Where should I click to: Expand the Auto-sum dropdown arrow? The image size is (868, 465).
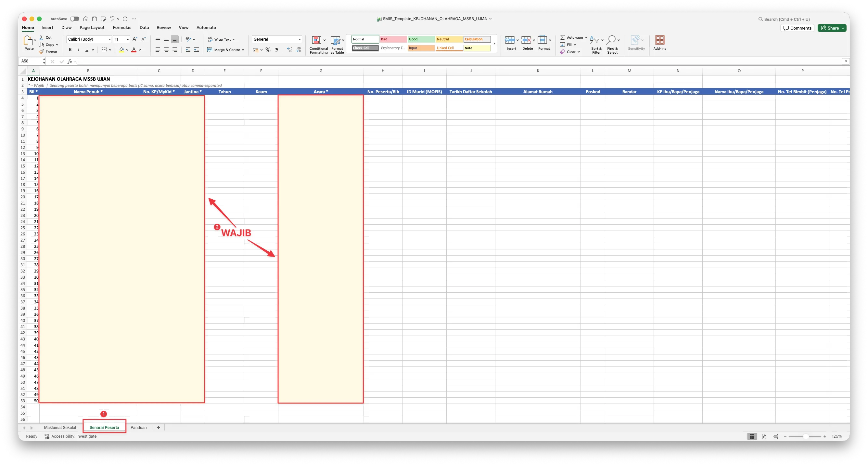(x=586, y=37)
